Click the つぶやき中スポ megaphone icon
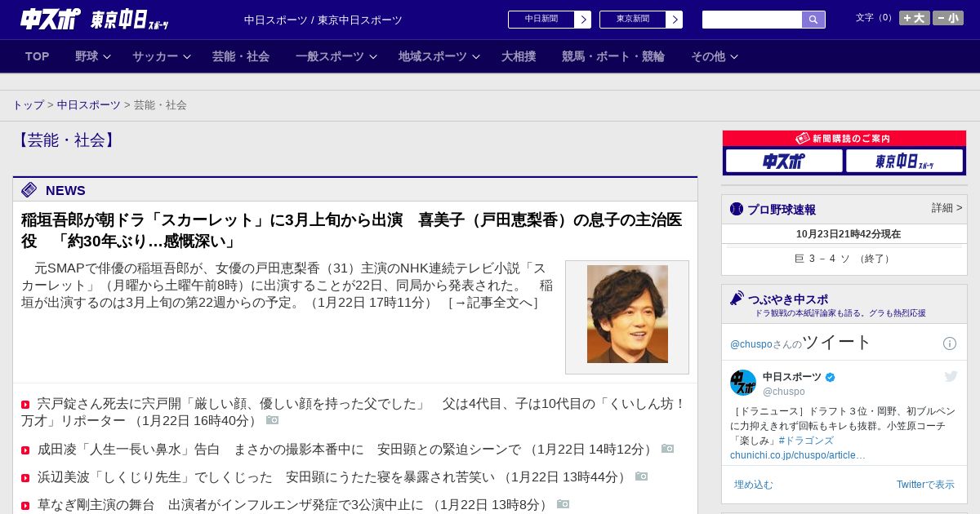The width and height of the screenshot is (980, 514). (737, 299)
